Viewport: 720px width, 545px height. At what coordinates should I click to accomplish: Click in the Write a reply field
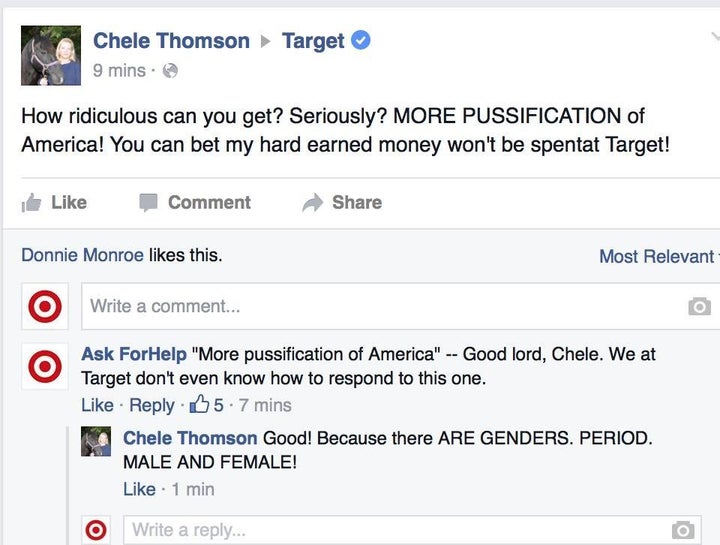coord(412,530)
